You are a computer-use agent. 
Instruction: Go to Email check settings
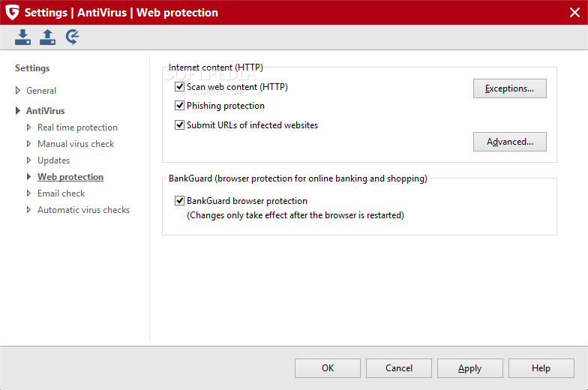pos(61,193)
